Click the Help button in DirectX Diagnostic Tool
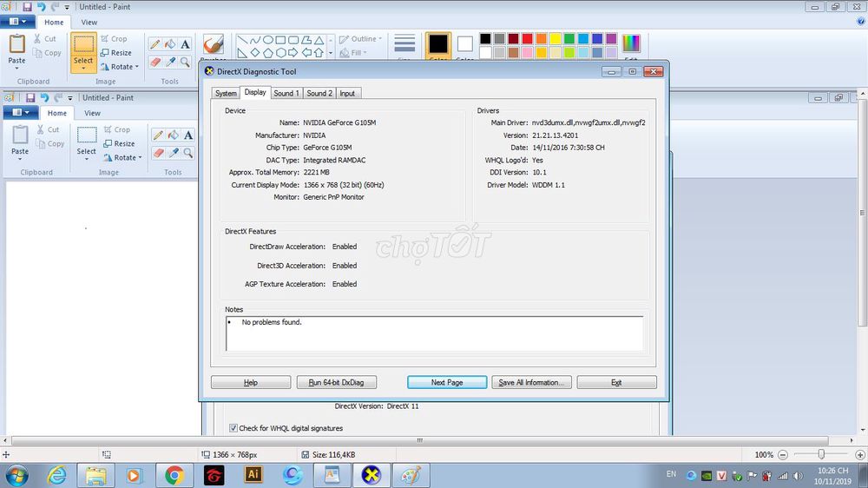This screenshot has width=868, height=488. [x=251, y=382]
